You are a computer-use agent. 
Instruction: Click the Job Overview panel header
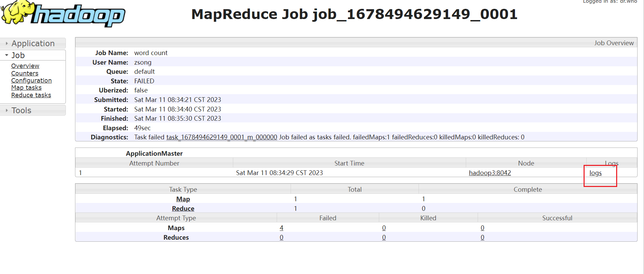coord(356,43)
